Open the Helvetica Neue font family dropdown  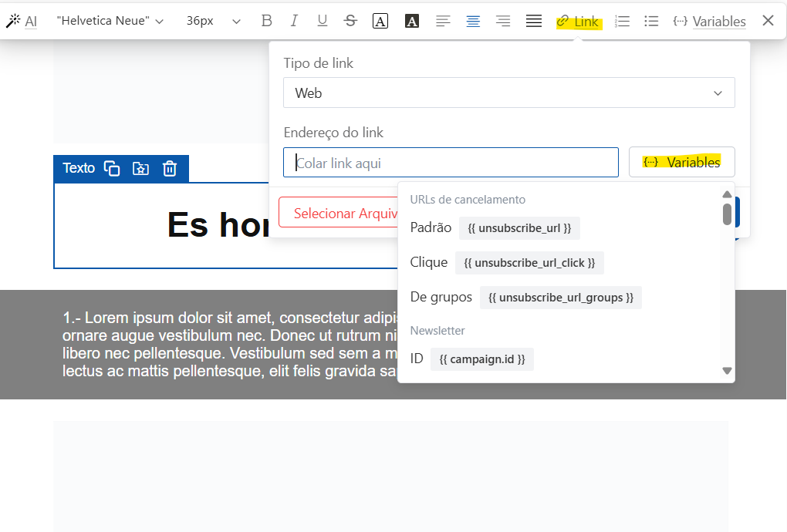coord(110,21)
